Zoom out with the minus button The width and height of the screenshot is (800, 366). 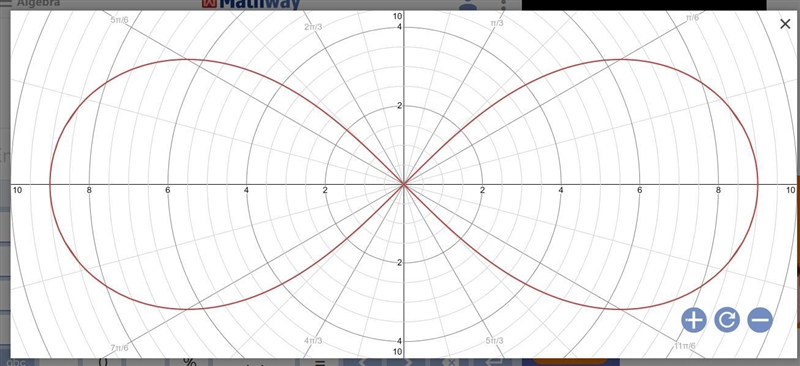[x=760, y=320]
